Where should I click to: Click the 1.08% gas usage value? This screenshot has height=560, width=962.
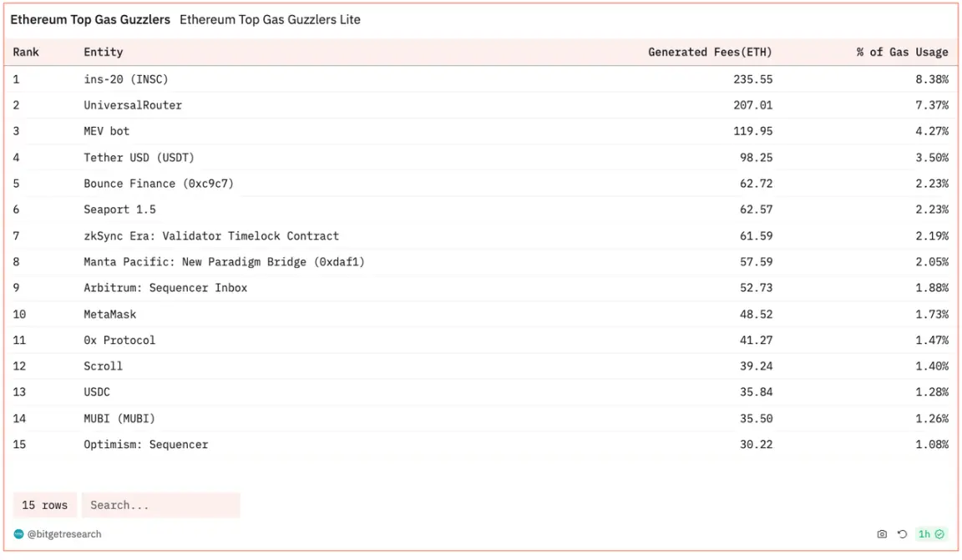click(932, 445)
